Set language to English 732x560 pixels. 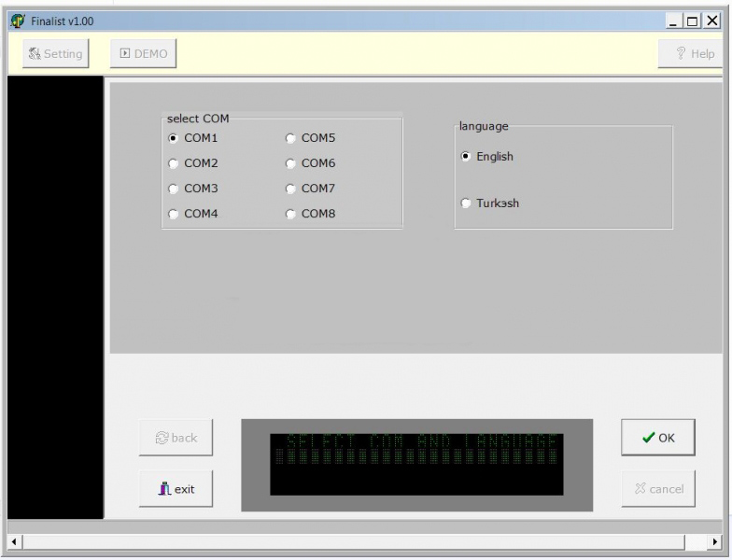point(466,157)
